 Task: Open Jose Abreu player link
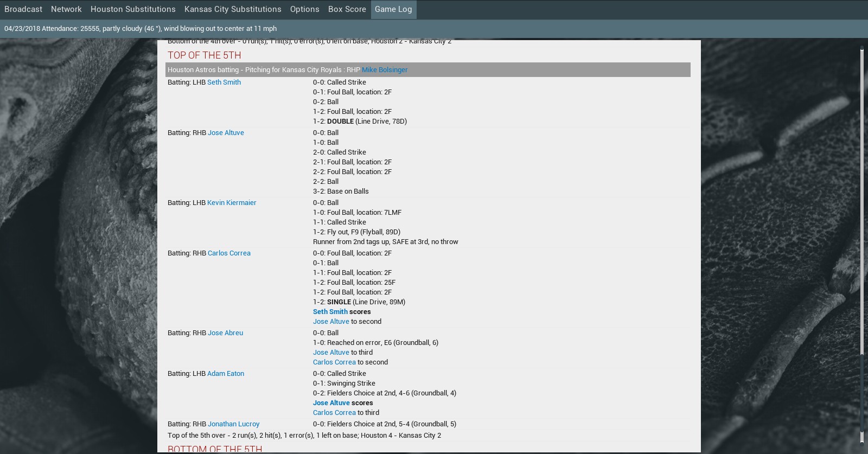pos(225,333)
